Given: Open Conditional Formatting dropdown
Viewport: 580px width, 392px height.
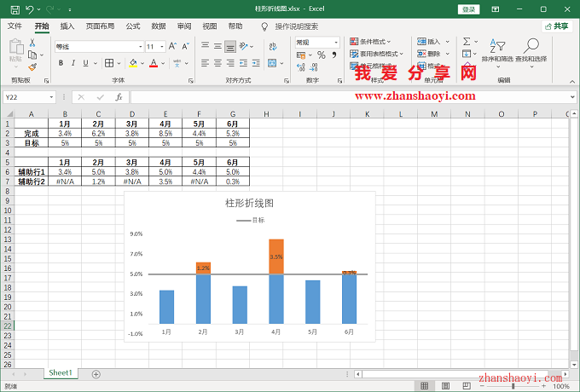Looking at the screenshot, I should (370, 42).
